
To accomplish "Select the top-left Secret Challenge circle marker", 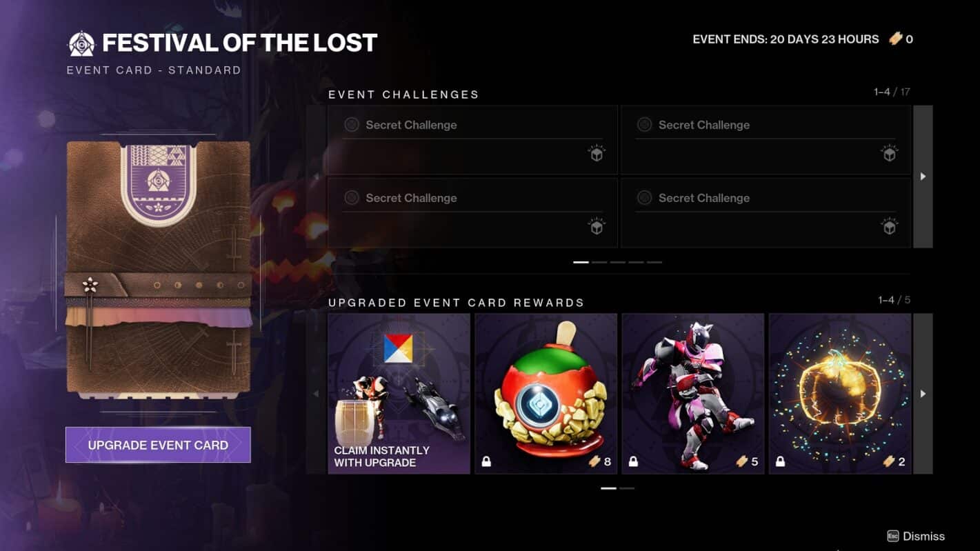I will pos(352,125).
